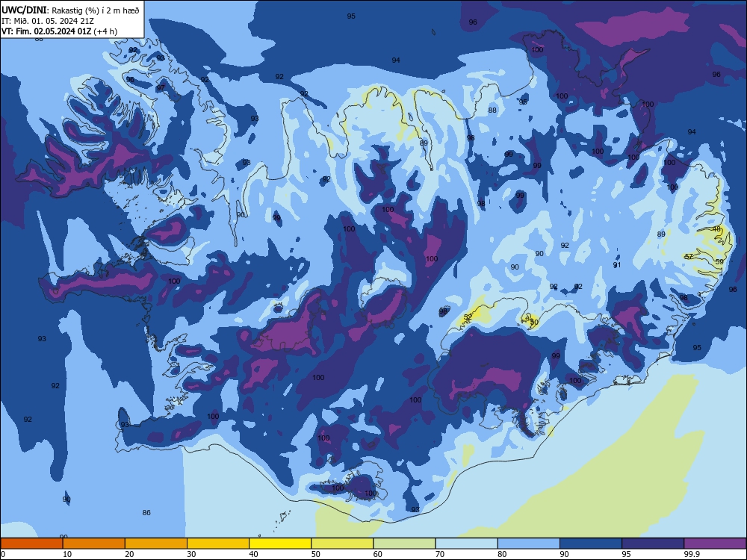Screen dimensions: 747x560
Task: Click the map value '59' in the east
Action: tap(719, 261)
